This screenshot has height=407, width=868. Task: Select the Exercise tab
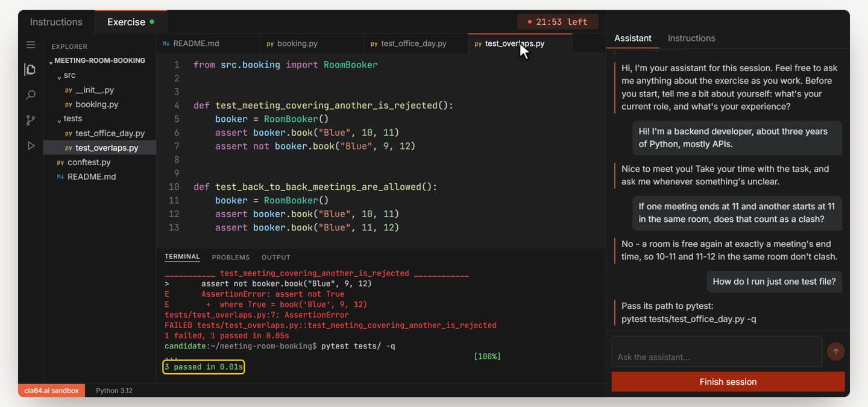click(131, 22)
